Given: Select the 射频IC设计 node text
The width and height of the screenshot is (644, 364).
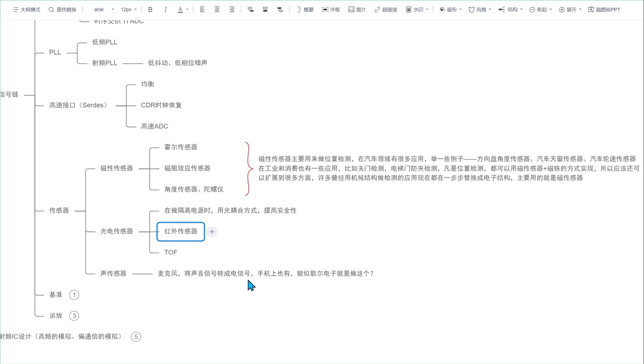Looking at the screenshot, I should [61, 336].
